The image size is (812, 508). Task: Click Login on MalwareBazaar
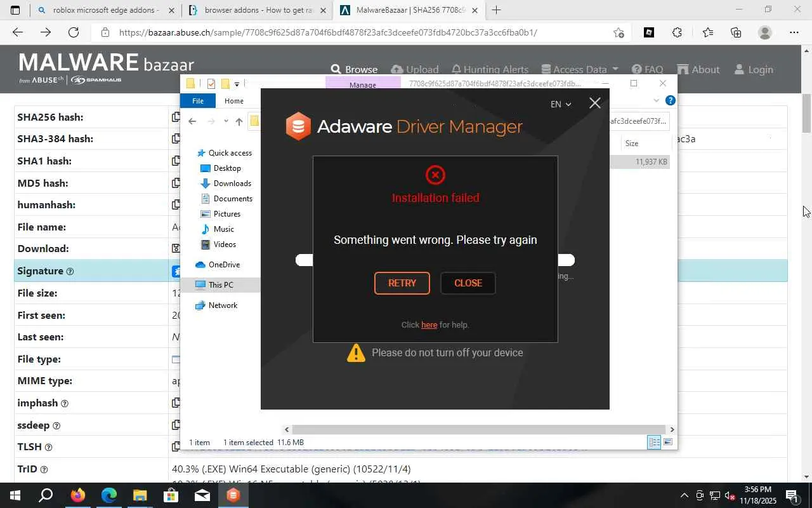click(753, 69)
